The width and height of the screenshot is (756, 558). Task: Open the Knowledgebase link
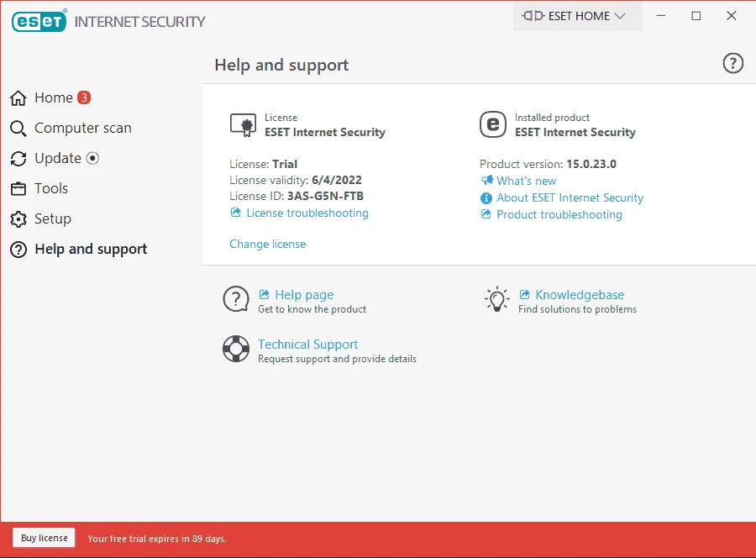[580, 295]
